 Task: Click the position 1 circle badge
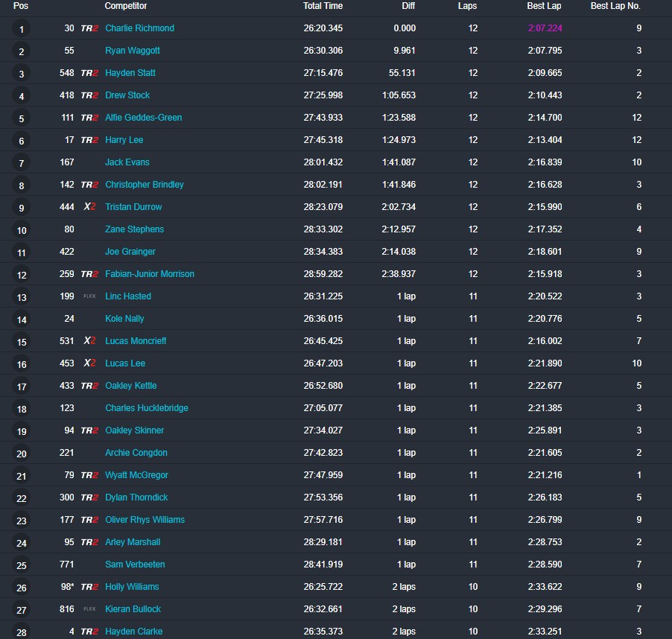click(22, 30)
